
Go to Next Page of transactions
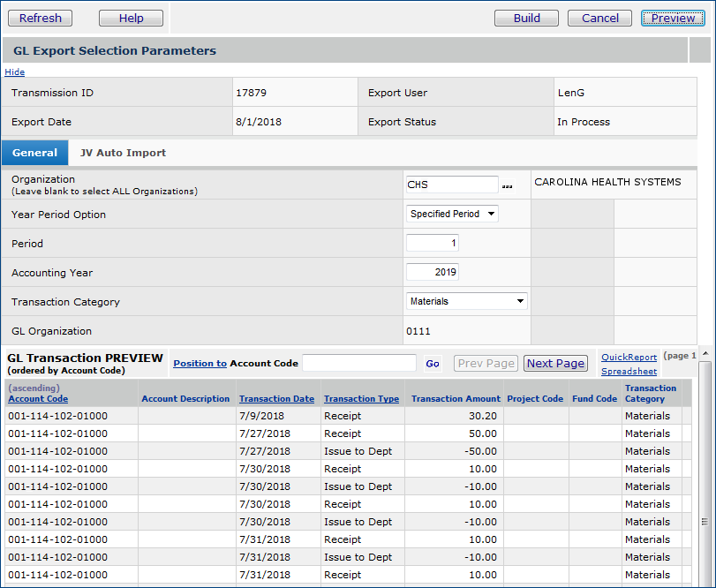[555, 363]
